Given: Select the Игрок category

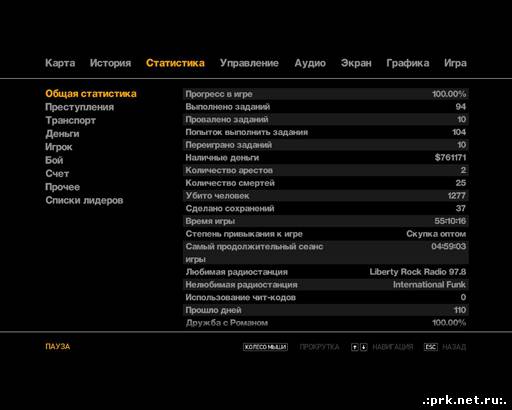Looking at the screenshot, I should pyautogui.click(x=59, y=147).
